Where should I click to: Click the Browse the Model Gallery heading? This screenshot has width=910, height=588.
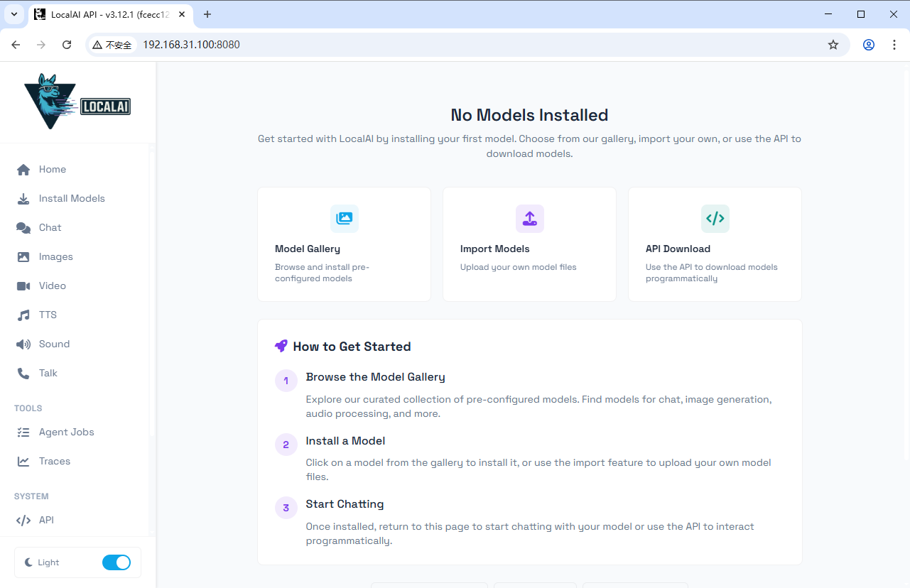376,377
